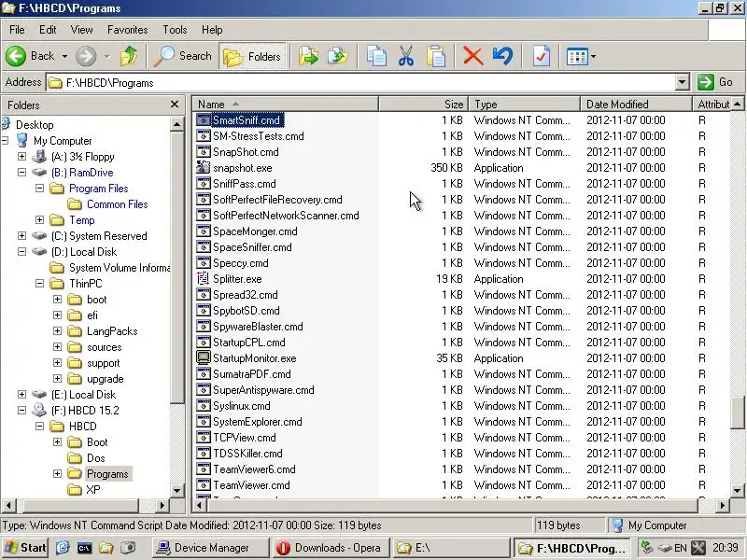Click the Go button

pos(716,82)
